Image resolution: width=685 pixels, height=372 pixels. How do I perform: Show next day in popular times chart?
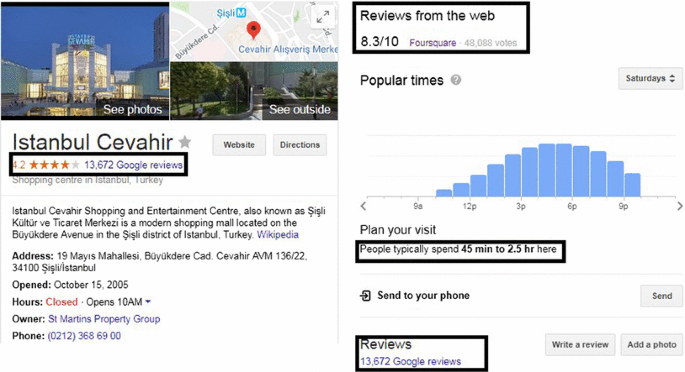[x=679, y=206]
